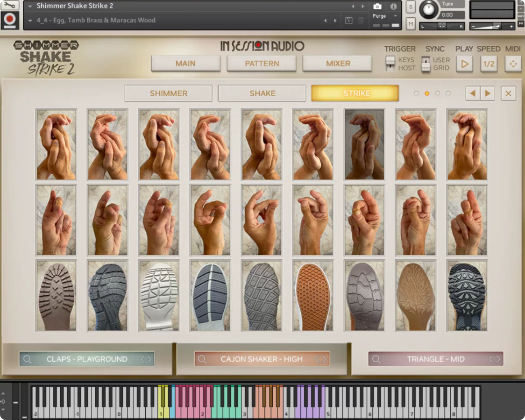This screenshot has height=420, width=525.
Task: Expand the Shimmer Shake Strike 2 instrument dropdown
Action: (x=30, y=6)
